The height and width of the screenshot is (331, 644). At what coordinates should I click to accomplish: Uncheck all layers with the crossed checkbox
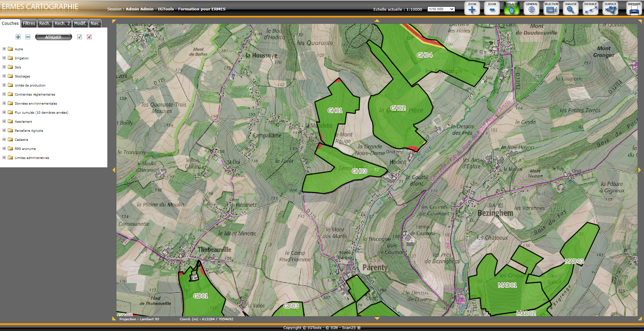(89, 37)
